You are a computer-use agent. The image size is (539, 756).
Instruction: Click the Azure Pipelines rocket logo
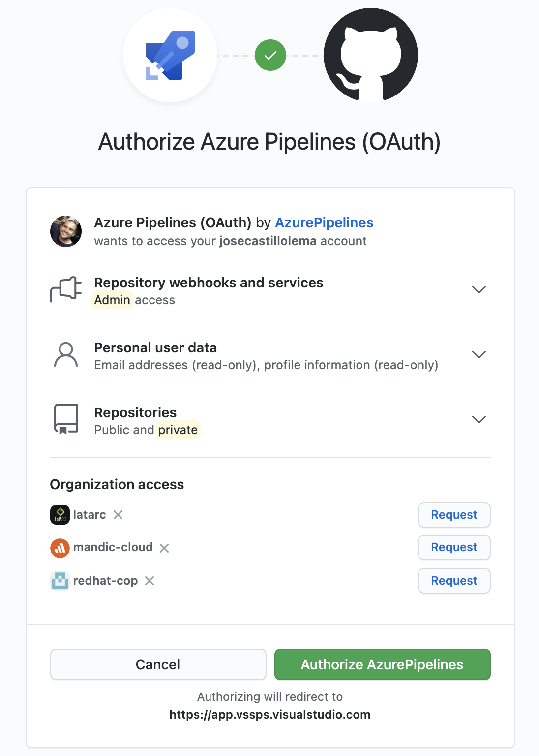170,55
